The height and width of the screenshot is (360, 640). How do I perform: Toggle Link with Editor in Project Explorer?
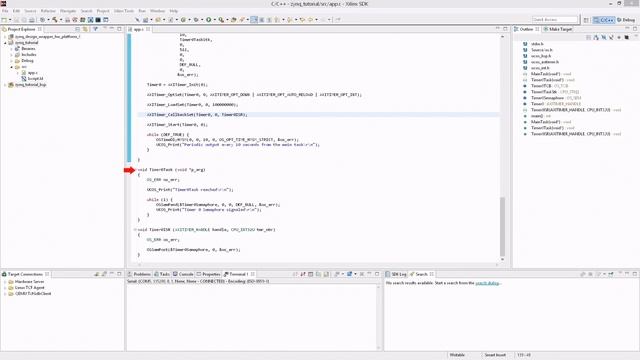tap(85, 29)
